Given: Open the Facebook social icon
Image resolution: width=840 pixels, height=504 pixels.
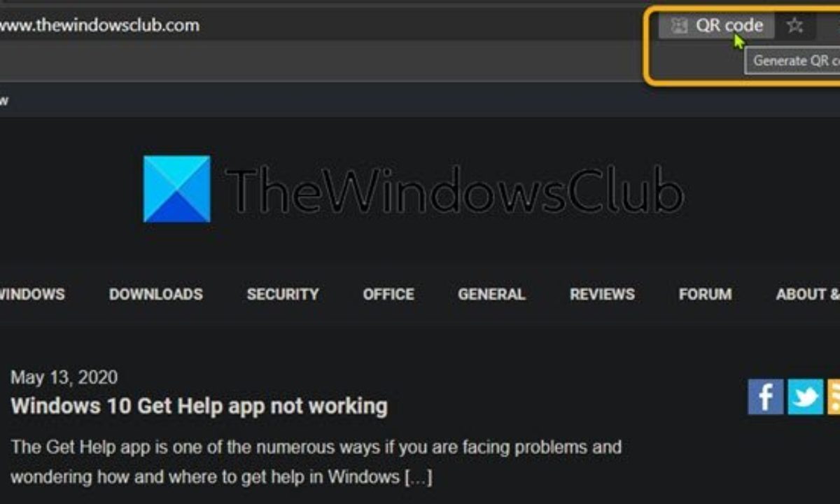Looking at the screenshot, I should coord(766,397).
